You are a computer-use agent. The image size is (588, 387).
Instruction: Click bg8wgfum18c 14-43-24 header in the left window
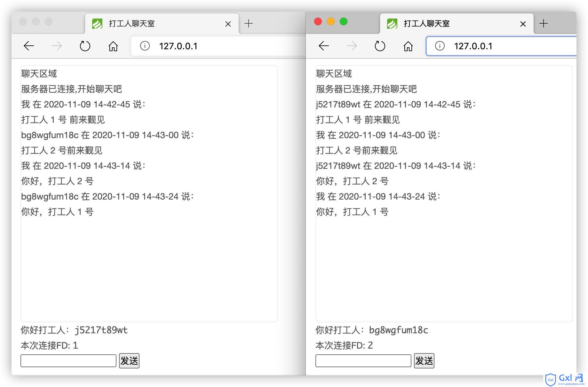tap(107, 197)
